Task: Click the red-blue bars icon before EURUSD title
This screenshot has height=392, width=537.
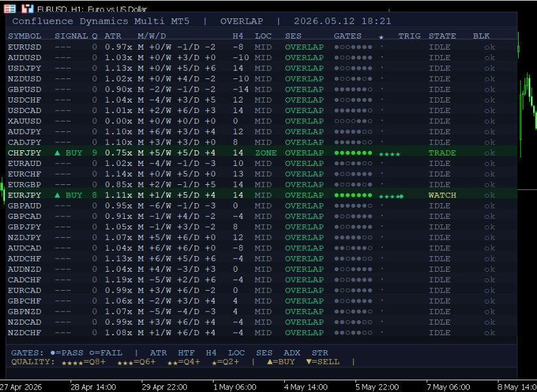Action: pyautogui.click(x=27, y=8)
